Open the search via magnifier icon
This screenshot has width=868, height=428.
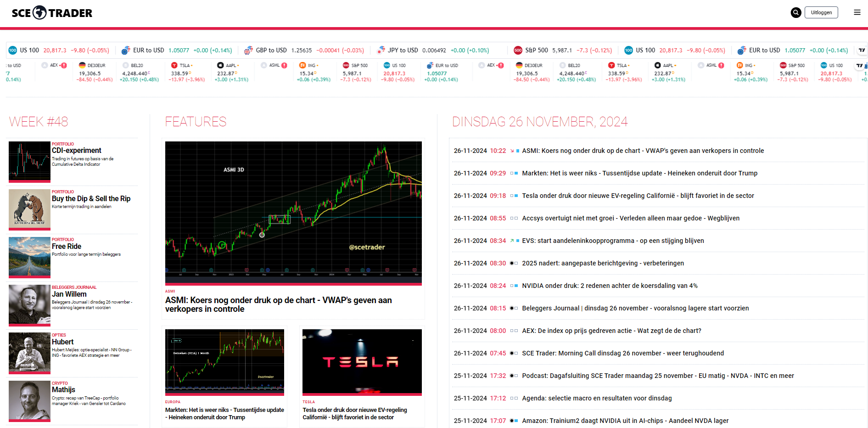796,13
